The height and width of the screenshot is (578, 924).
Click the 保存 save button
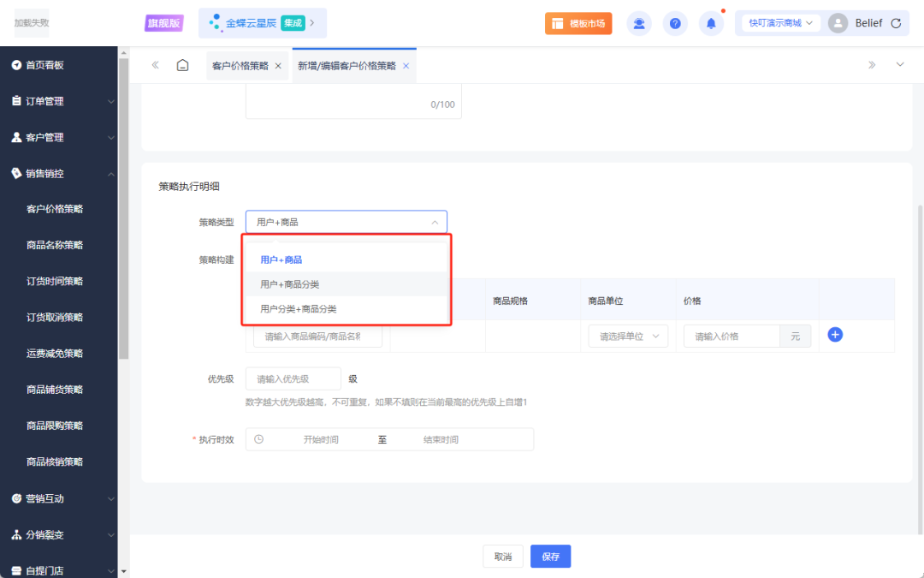(550, 557)
